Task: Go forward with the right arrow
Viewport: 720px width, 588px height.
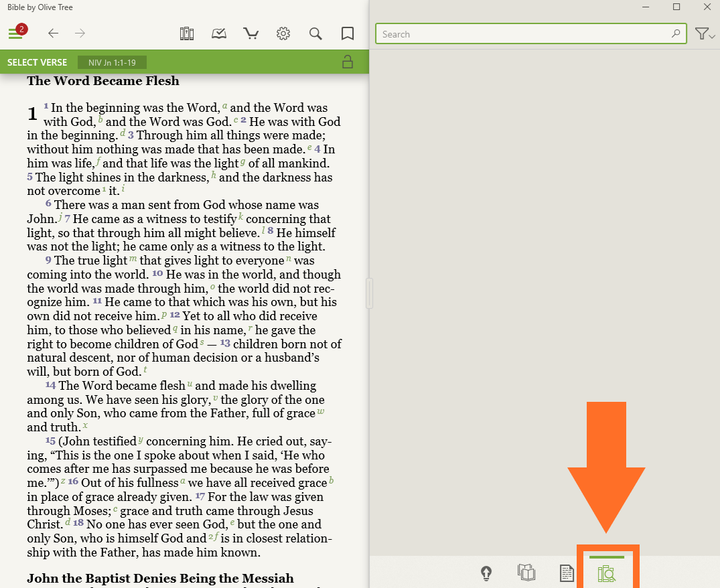Action: pos(80,33)
